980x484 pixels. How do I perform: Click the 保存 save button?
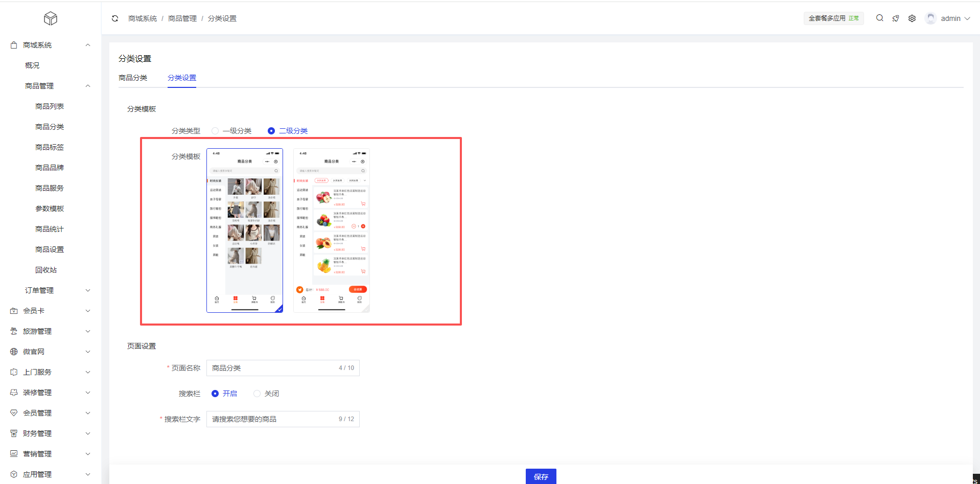pos(541,476)
